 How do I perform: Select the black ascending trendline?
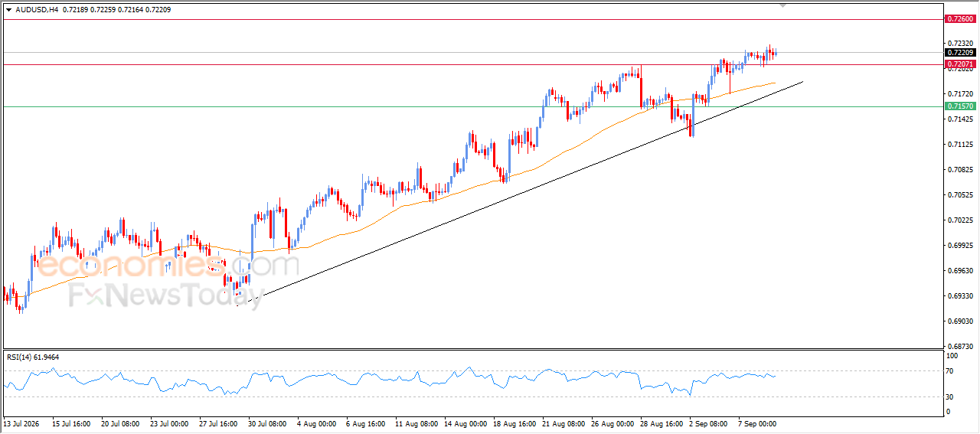521,193
